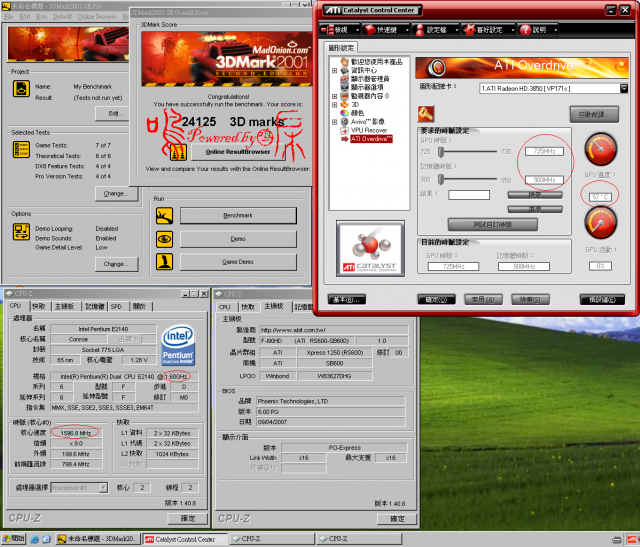Click the ATI logo in Catalyst title bar
The width and height of the screenshot is (640, 547).
[x=333, y=10]
